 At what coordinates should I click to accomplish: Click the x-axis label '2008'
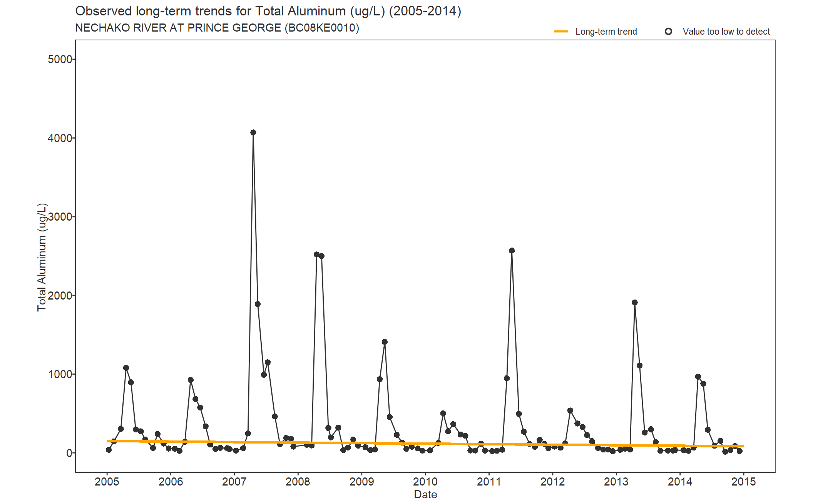click(x=298, y=482)
